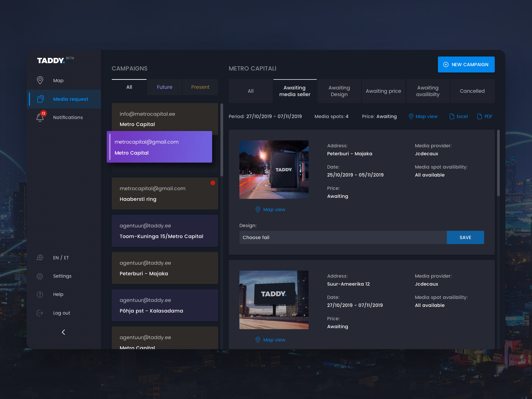
Task: Select the All status tab for Metro Capitali
Action: [251, 91]
